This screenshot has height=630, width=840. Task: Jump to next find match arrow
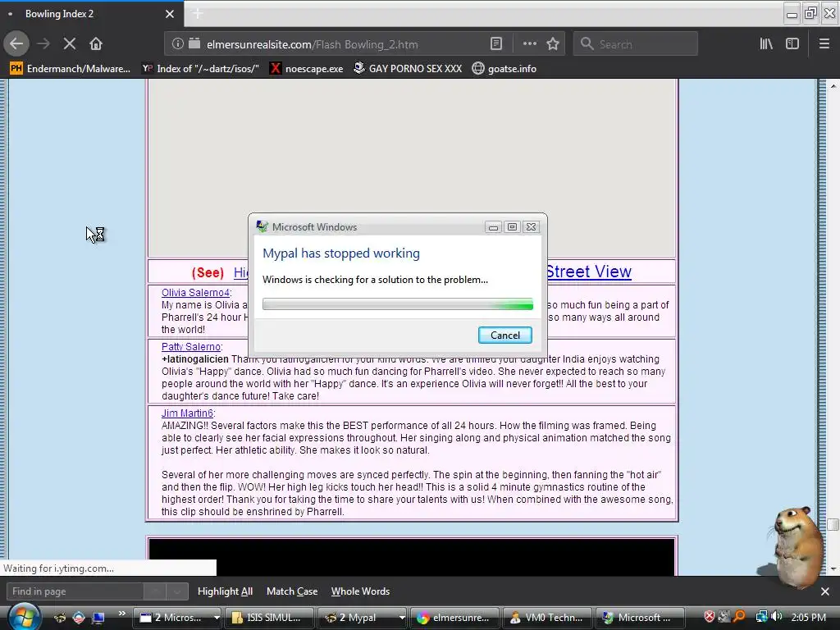coord(177,591)
